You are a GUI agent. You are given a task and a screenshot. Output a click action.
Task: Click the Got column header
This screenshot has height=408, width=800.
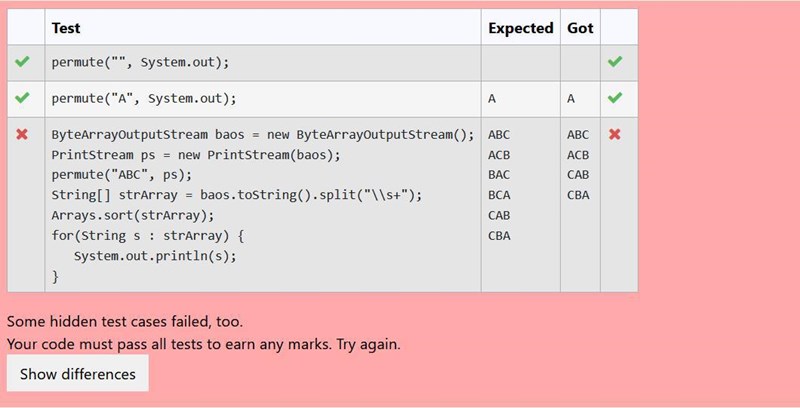pos(580,28)
